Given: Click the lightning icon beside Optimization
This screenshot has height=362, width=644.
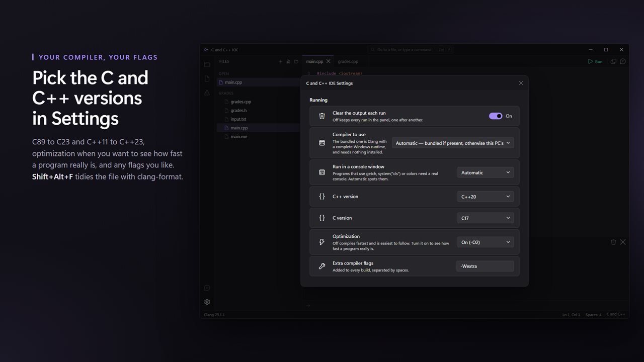Looking at the screenshot, I should [x=322, y=242].
